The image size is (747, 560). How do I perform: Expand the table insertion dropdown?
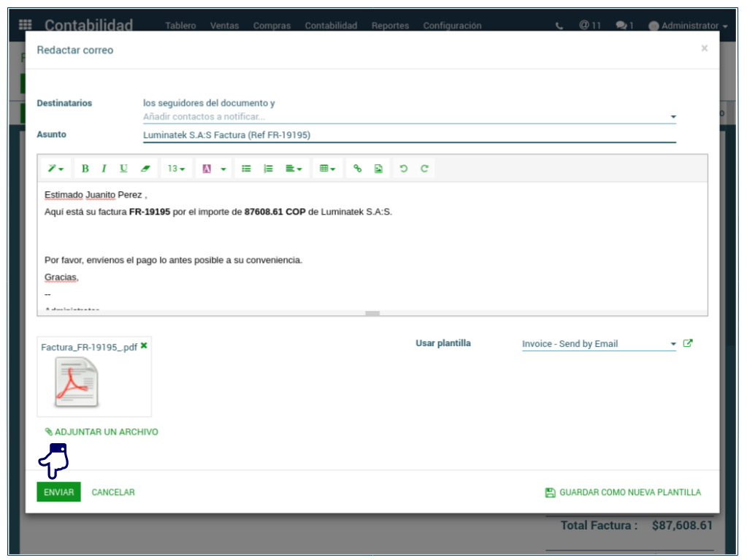pyautogui.click(x=327, y=169)
